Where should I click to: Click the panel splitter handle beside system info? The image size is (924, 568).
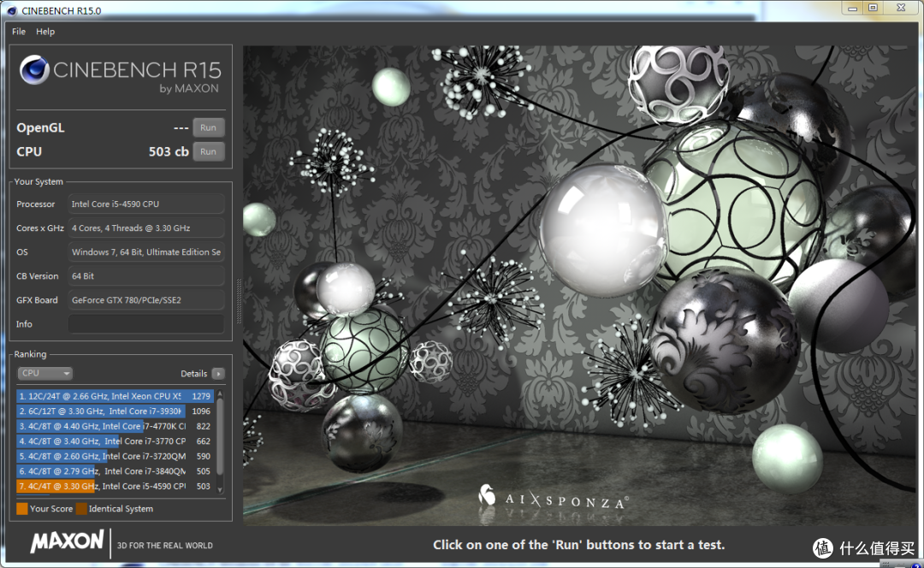coord(239,300)
